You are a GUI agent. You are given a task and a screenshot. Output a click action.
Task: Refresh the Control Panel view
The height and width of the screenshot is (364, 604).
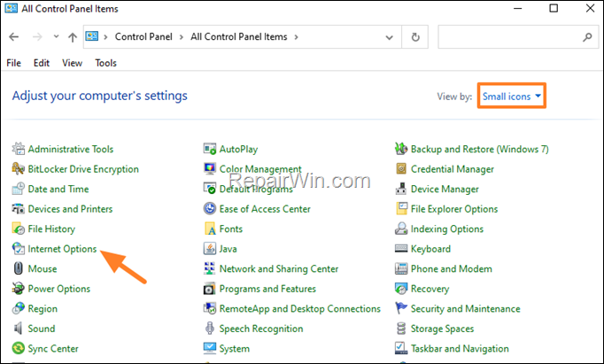point(415,37)
